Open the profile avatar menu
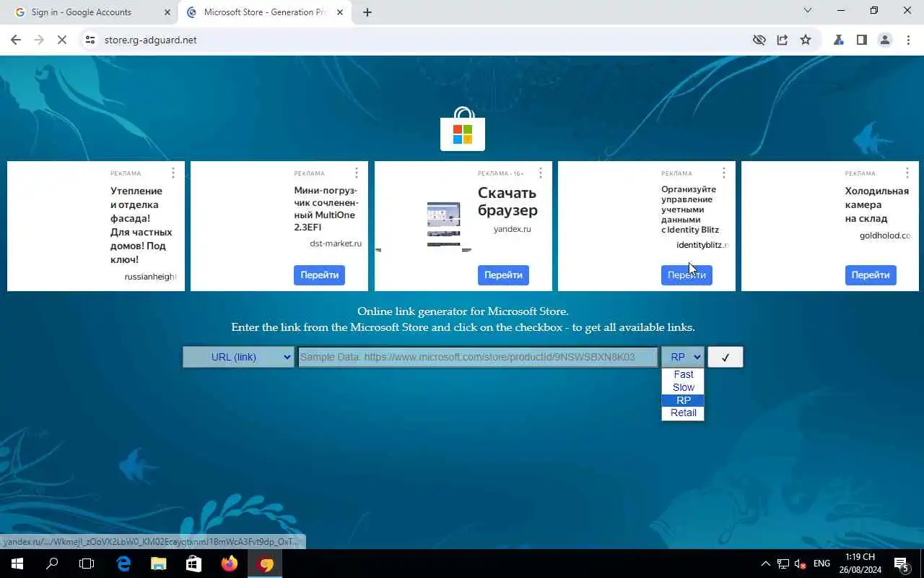The height and width of the screenshot is (578, 924). 885,40
